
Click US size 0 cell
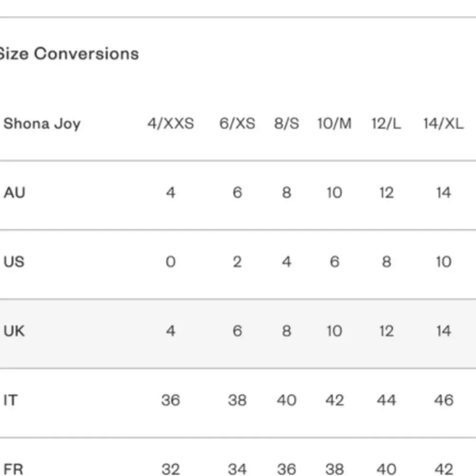[170, 262]
